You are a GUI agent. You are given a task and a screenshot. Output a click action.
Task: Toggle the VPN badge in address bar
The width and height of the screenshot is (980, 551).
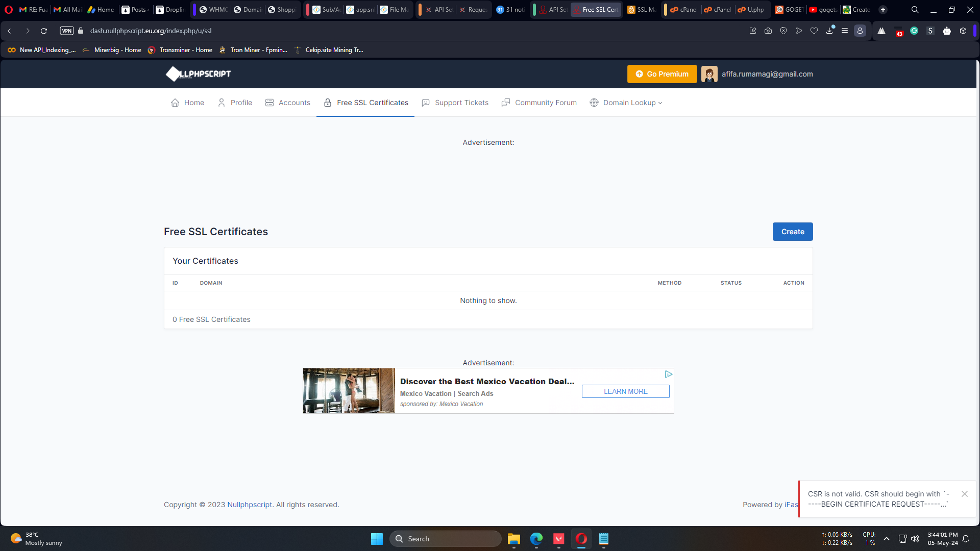pos(67,31)
